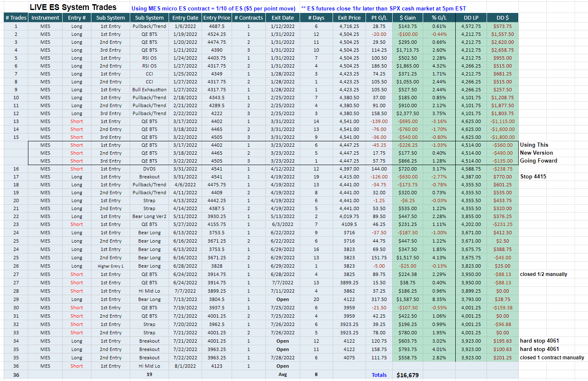Select the Entry Date column header
588x381 pixels.
(185, 18)
